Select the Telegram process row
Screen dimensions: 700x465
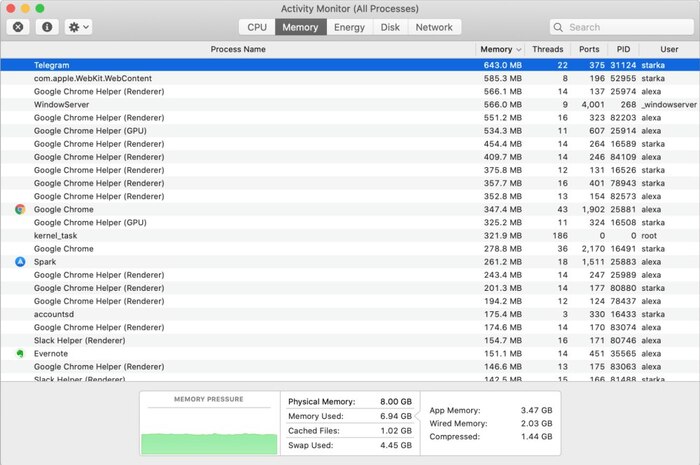coord(350,65)
